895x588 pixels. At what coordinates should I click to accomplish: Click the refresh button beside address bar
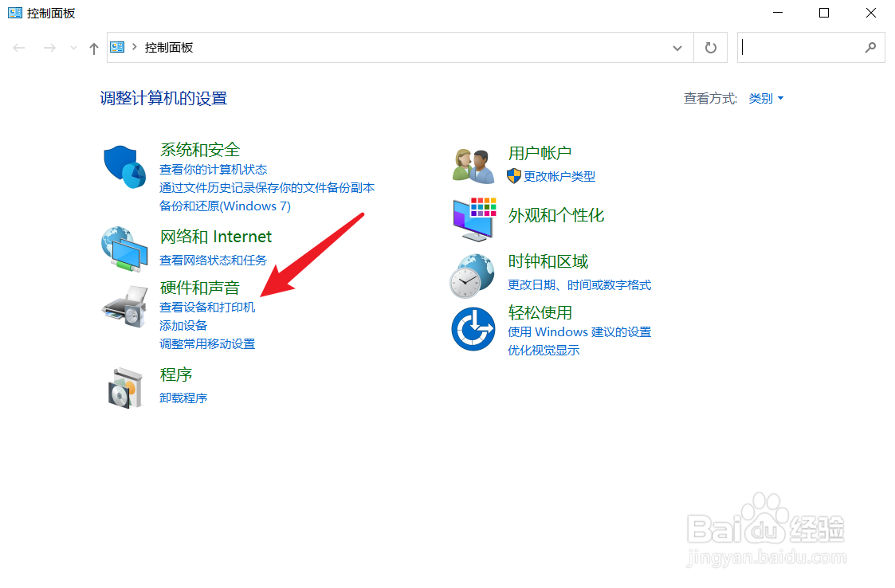(711, 47)
